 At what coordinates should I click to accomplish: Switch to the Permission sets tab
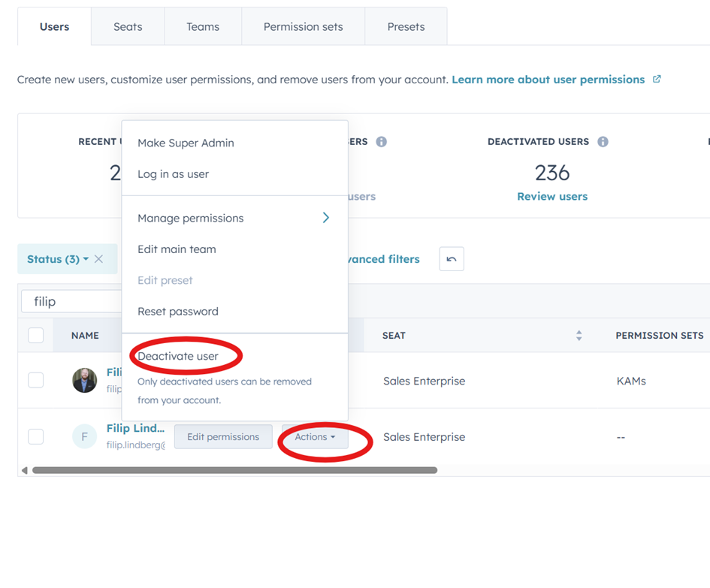click(303, 27)
